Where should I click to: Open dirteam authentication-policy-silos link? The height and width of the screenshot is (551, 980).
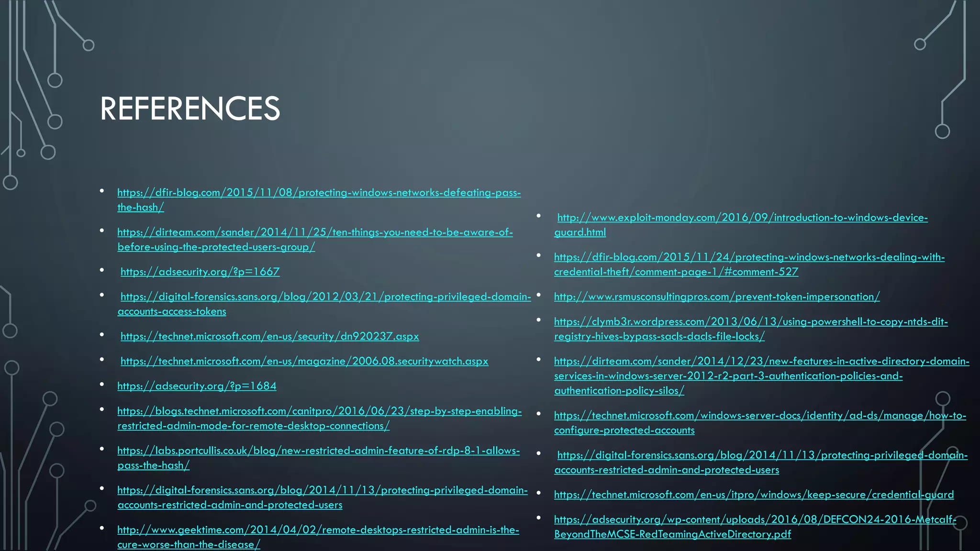762,376
